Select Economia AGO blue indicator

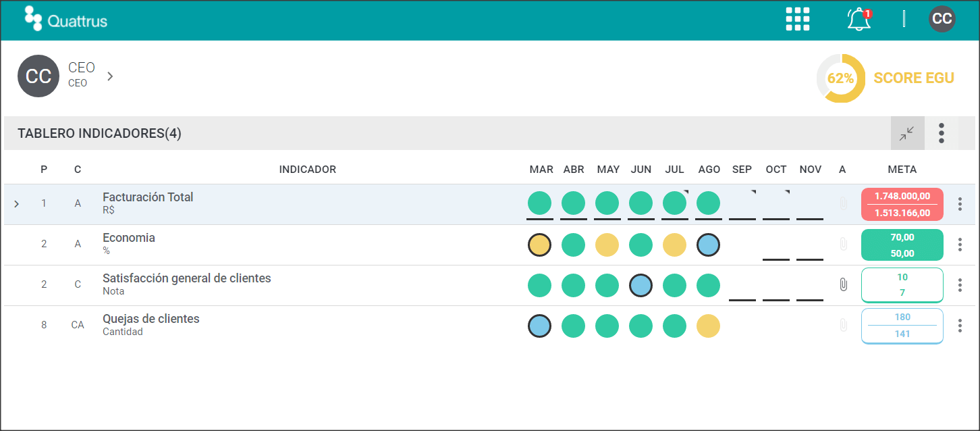[x=708, y=245]
